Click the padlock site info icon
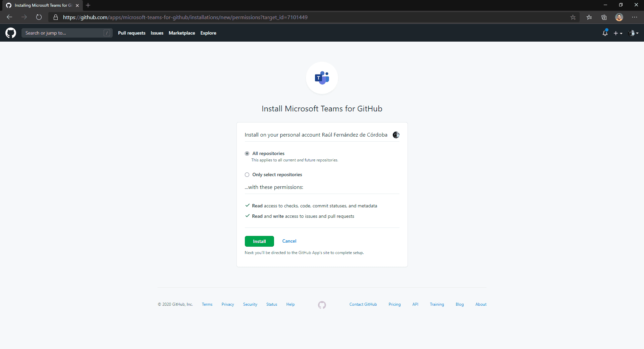 coord(56,17)
